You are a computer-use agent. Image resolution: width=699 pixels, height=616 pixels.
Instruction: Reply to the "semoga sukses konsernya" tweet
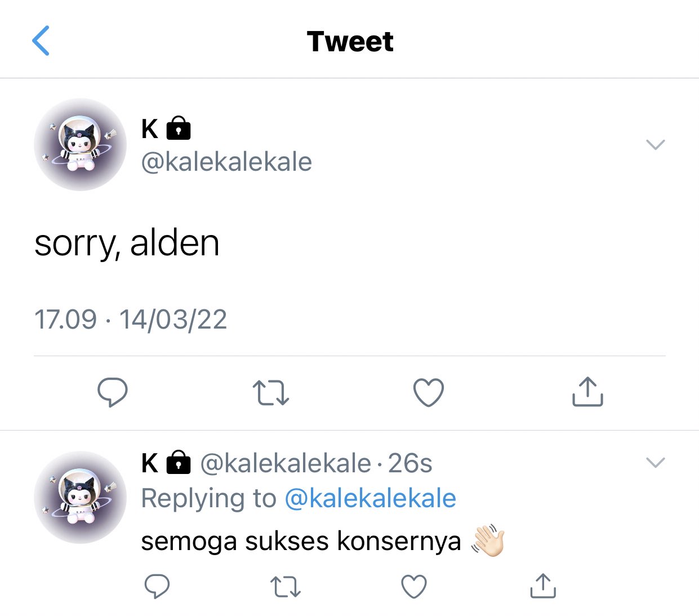point(157,587)
